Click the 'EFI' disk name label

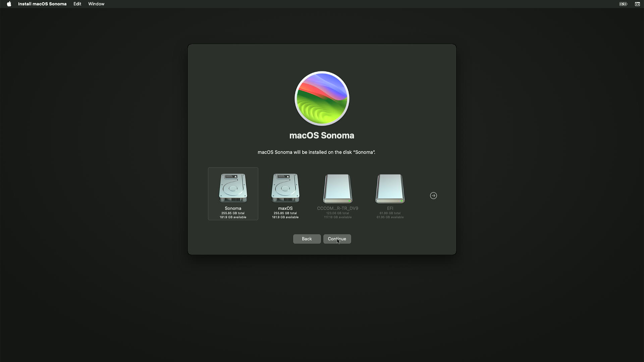click(x=390, y=208)
